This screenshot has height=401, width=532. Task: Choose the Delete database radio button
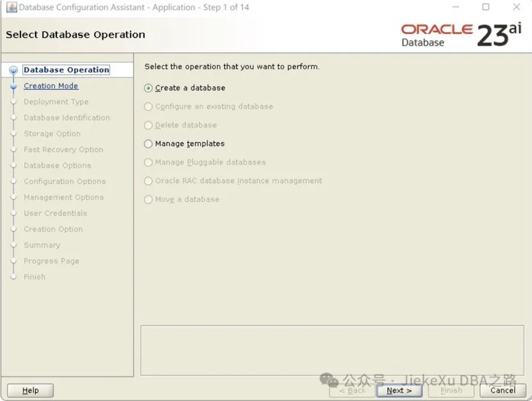click(x=148, y=125)
